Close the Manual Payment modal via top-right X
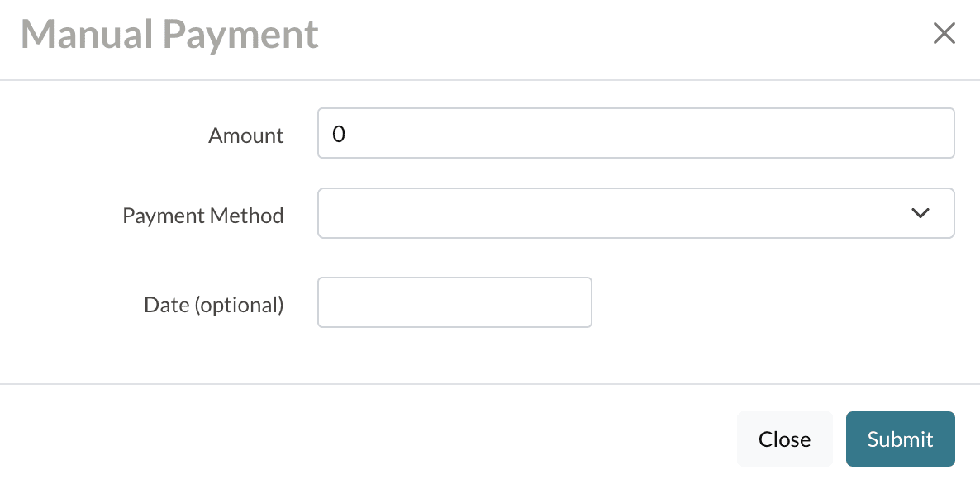Viewport: 980px width, 489px height. (944, 34)
